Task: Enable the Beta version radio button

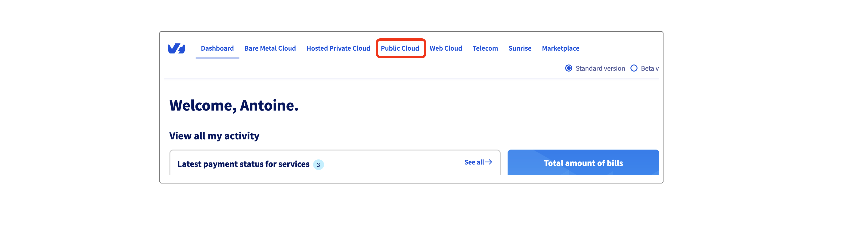Action: (634, 68)
